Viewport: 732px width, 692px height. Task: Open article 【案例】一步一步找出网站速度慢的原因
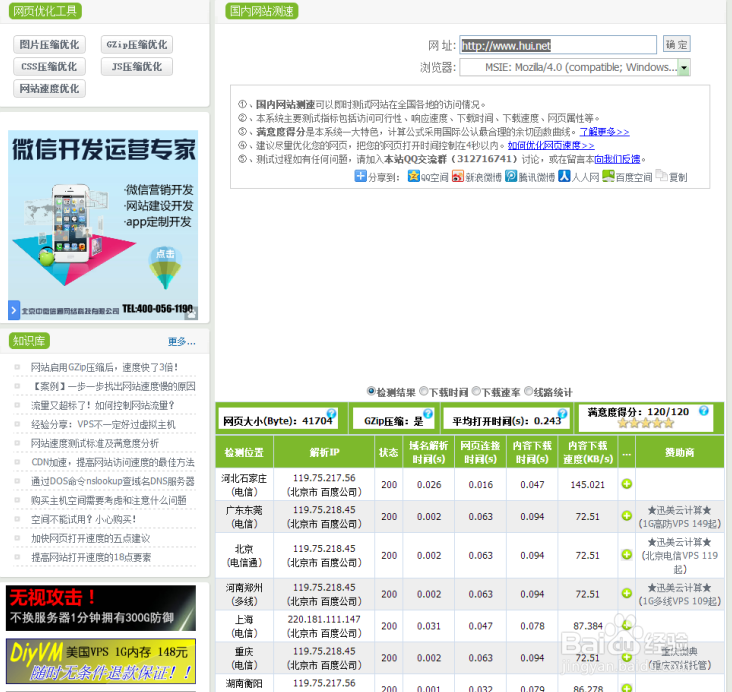coord(113,387)
